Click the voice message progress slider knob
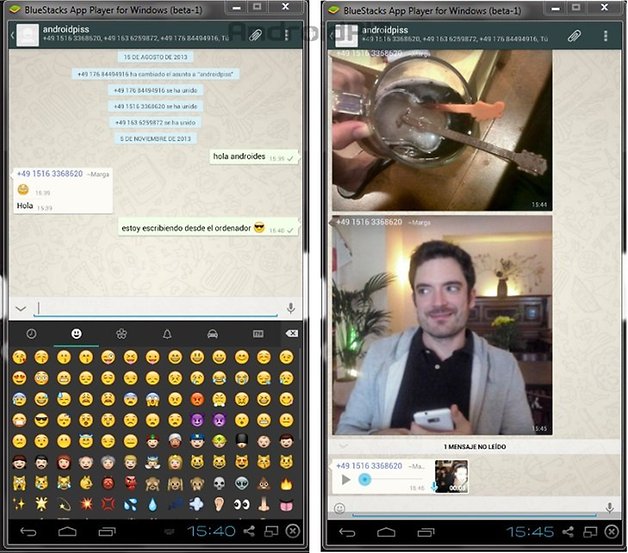This screenshot has height=553, width=628. pos(364,479)
